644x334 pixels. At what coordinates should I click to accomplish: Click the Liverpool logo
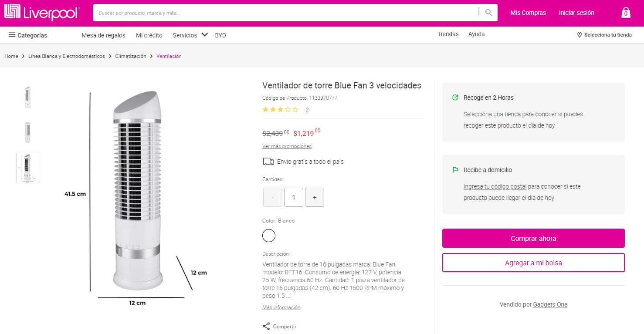(42, 13)
